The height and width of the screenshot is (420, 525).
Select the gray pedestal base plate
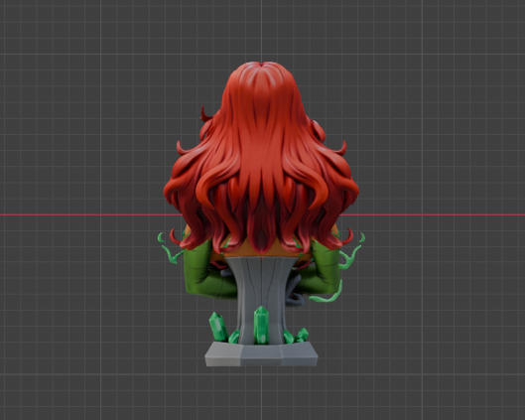[x=261, y=354]
